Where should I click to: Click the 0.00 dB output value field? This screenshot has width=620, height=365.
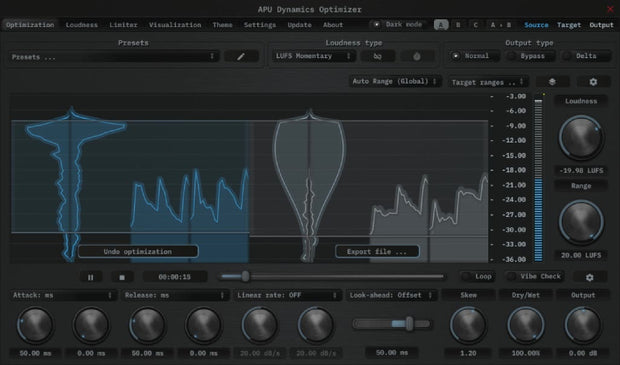582,353
